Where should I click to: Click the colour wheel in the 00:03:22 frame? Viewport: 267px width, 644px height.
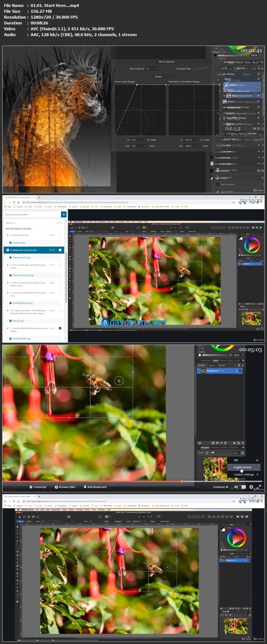[x=252, y=245]
